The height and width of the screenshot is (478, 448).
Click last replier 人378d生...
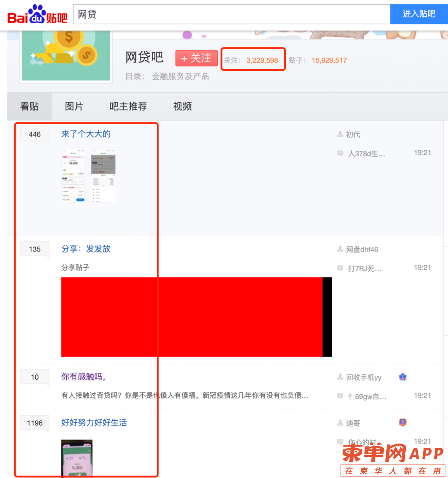tap(367, 154)
